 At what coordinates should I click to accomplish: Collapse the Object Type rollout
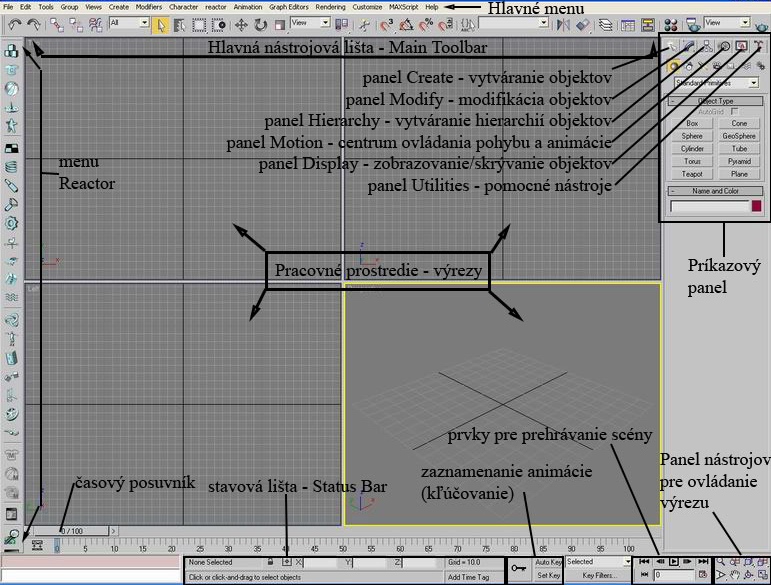(715, 101)
